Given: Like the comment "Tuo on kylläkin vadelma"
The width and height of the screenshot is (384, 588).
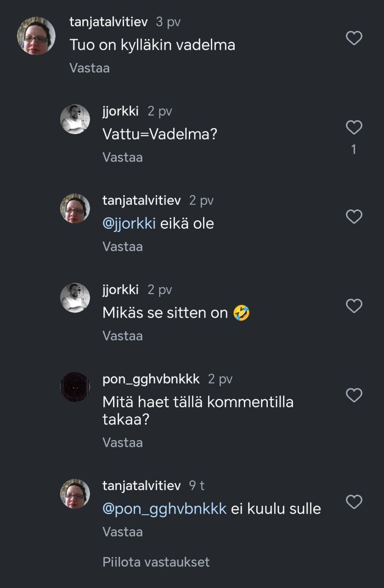Looking at the screenshot, I should [354, 38].
